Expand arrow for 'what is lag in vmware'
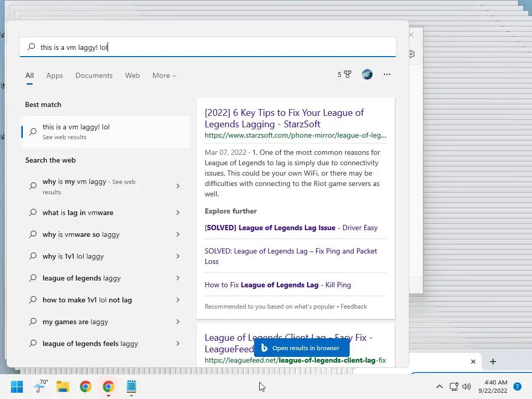532x399 pixels. 178,212
